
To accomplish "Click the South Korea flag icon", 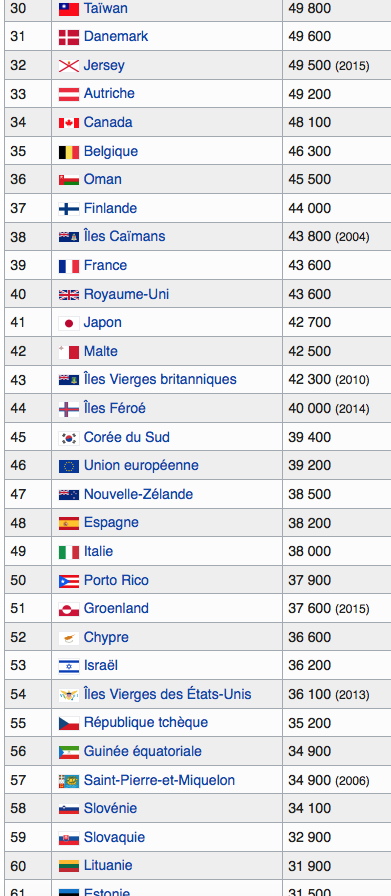I will 69,438.
